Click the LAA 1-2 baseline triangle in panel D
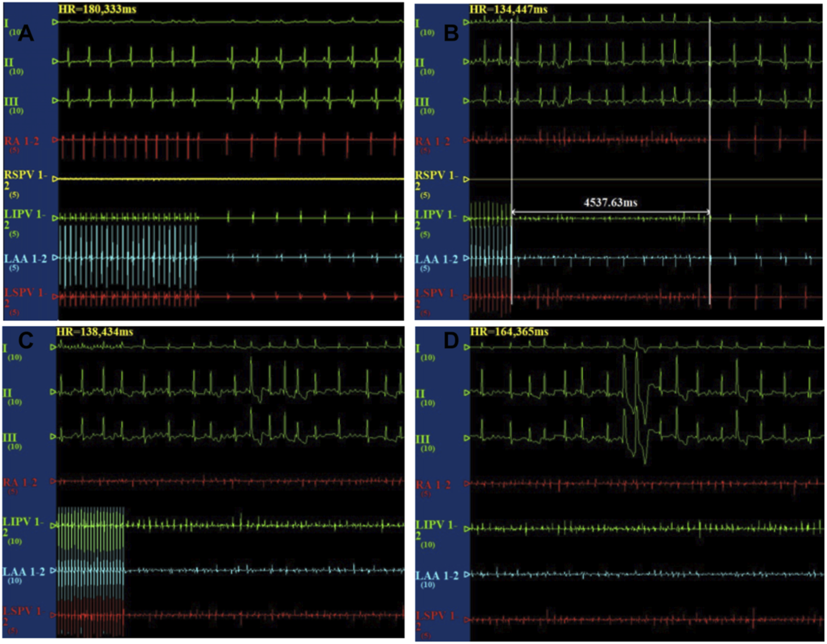Viewport: 827px width, 644px height. tap(467, 574)
